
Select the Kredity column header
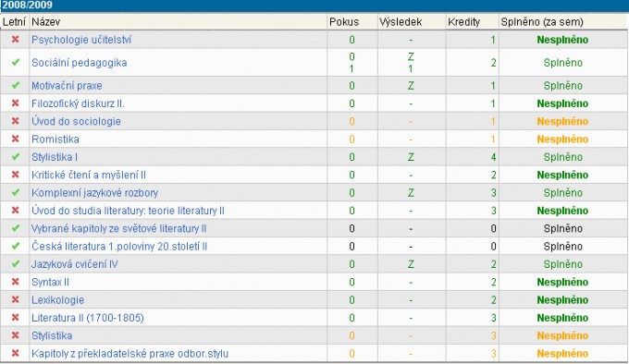(x=463, y=21)
